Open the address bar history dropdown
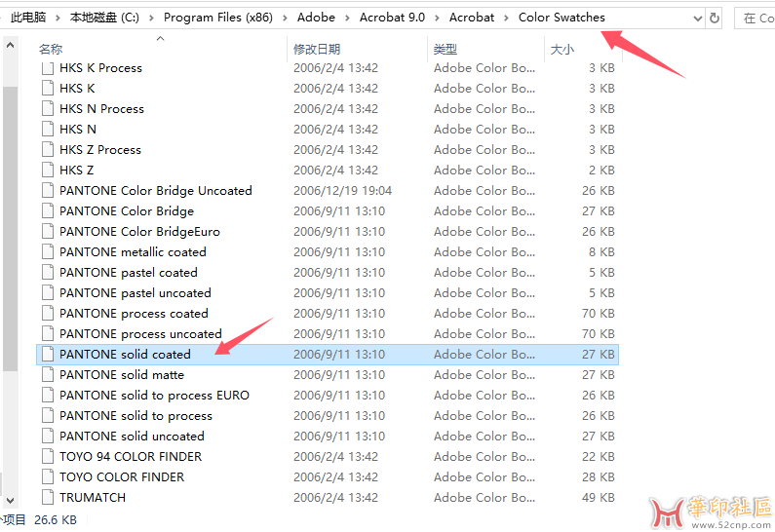Screen dimensions: 775x532 tap(696, 18)
